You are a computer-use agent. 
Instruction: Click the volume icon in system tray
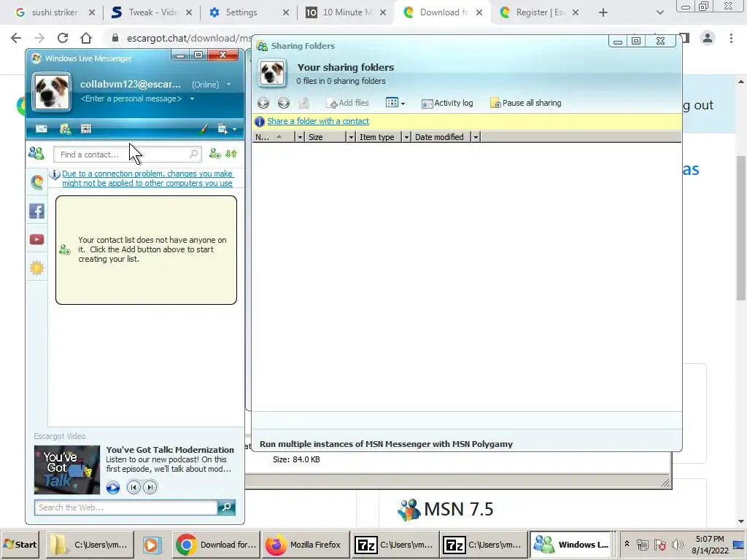(678, 545)
